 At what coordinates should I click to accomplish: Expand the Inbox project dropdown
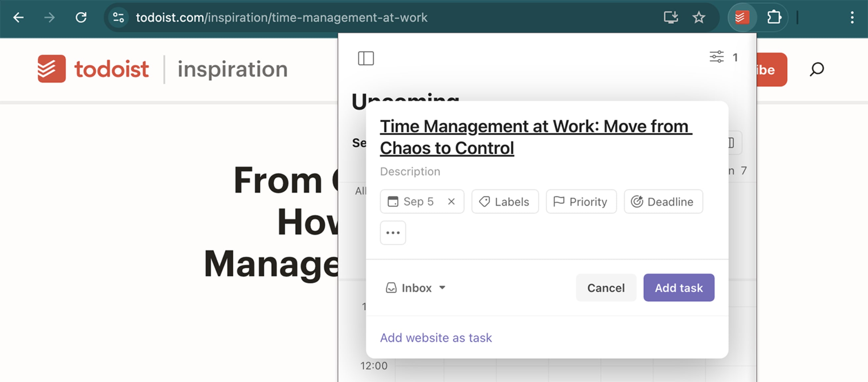415,288
